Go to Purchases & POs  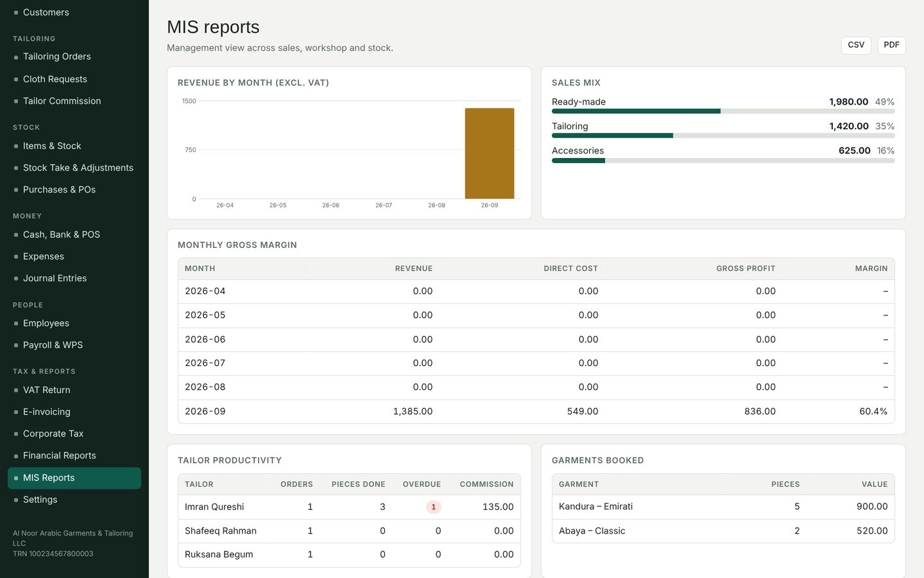coord(74,189)
